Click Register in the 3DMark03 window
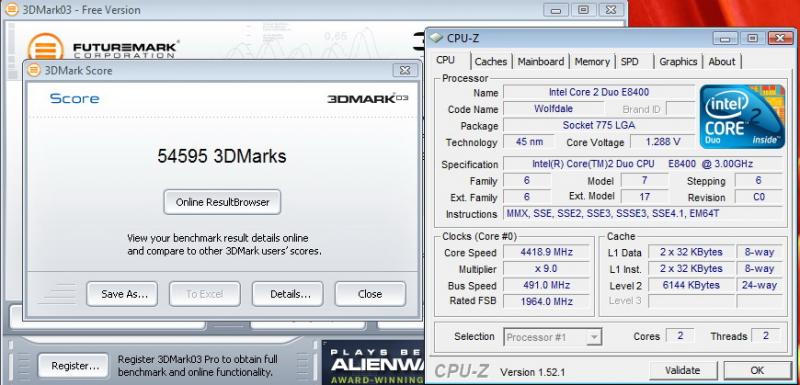 73,366
